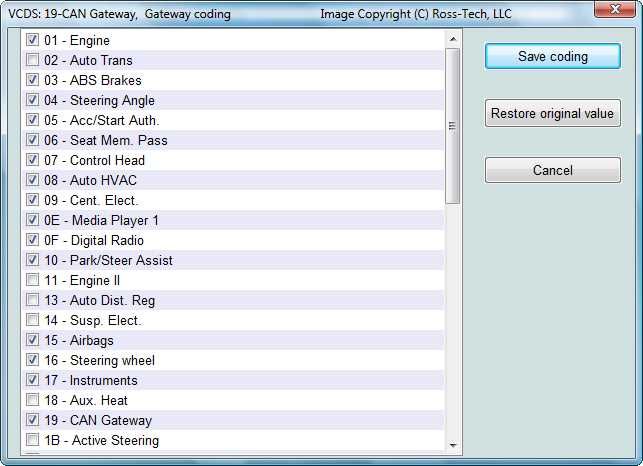
Task: Select the '04 - Steering Angle' row text
Action: coord(100,101)
